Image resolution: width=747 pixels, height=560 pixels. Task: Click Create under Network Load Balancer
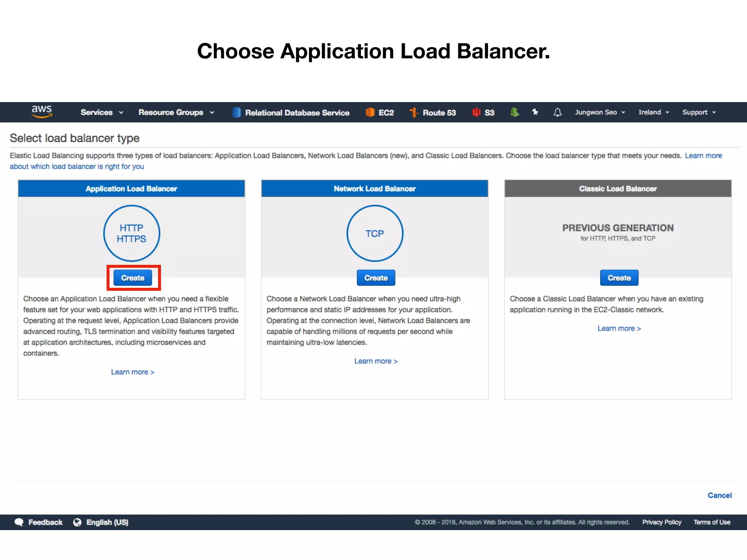[376, 278]
